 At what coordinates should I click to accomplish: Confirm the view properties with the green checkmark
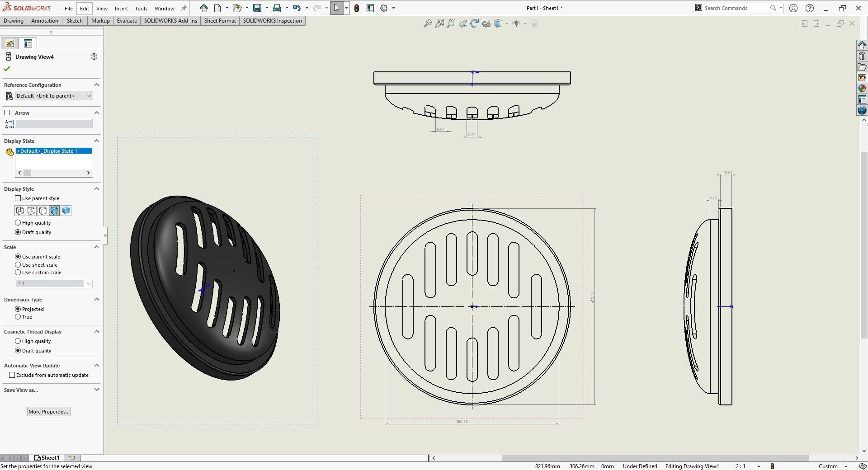[7, 69]
